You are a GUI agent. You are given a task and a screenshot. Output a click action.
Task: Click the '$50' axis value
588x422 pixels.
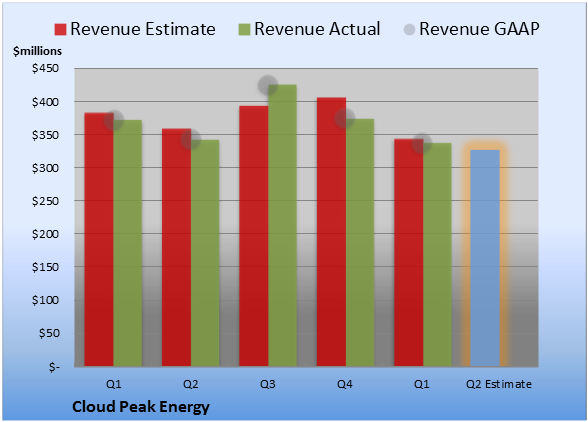[x=49, y=333]
